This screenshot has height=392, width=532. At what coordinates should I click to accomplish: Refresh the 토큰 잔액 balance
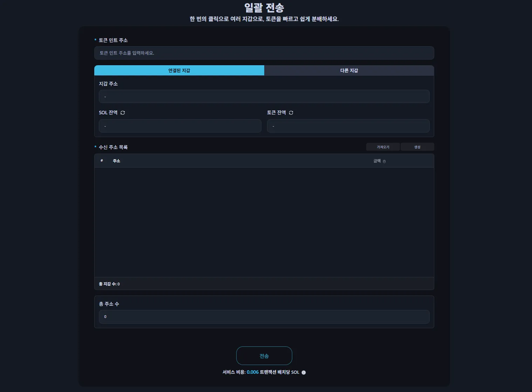(x=291, y=113)
